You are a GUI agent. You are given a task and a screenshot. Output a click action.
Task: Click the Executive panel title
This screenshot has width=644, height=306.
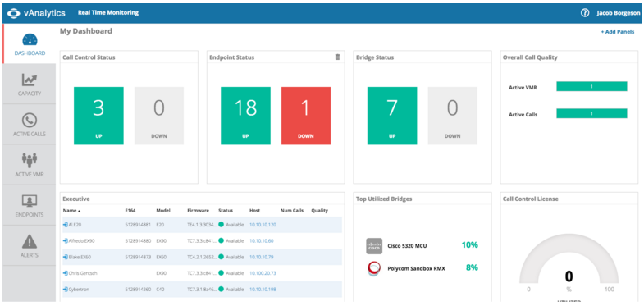click(x=76, y=199)
